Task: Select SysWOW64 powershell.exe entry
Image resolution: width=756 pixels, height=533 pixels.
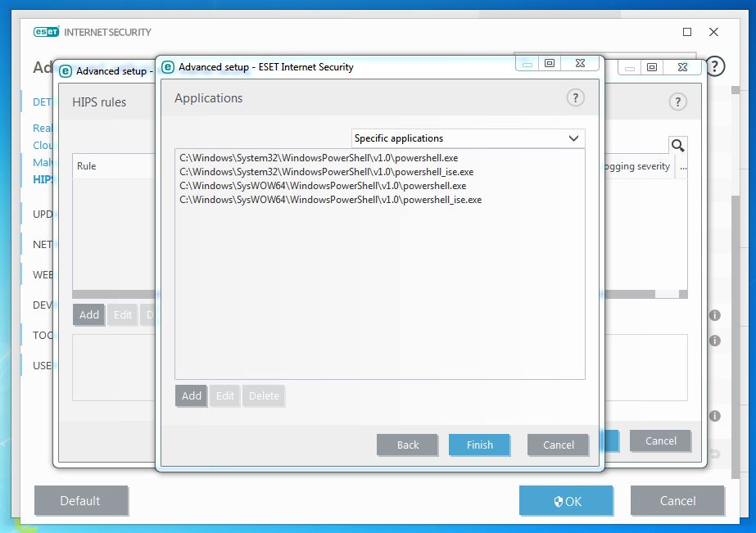Action: (323, 186)
